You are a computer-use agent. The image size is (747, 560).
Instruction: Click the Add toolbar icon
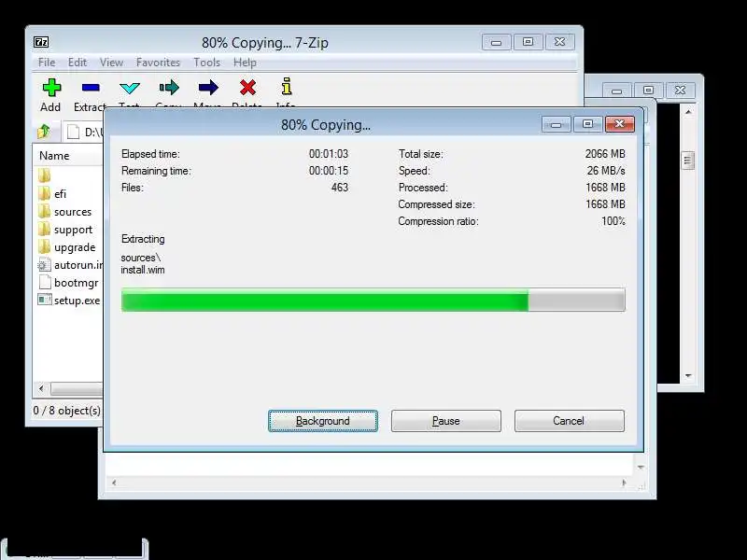pos(51,88)
